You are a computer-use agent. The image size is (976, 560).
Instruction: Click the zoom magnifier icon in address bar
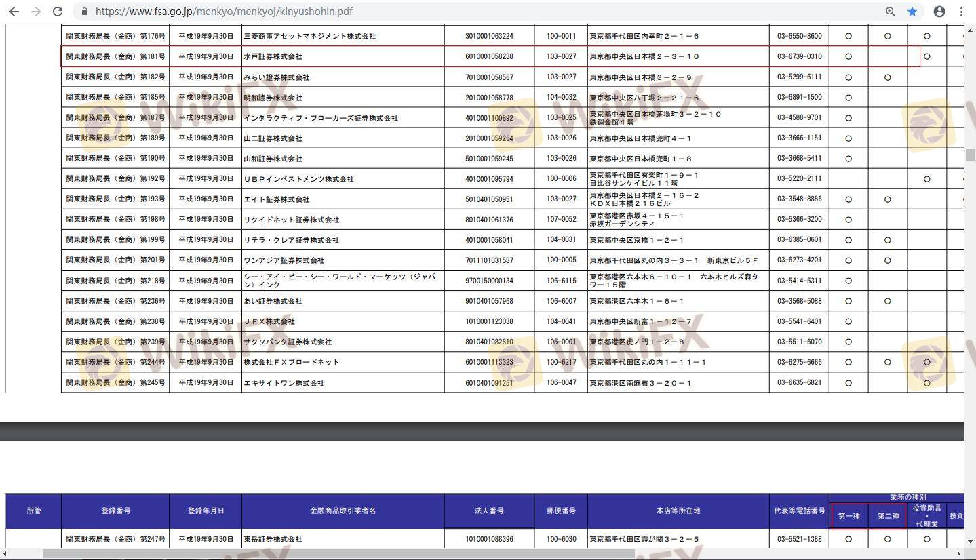[890, 12]
